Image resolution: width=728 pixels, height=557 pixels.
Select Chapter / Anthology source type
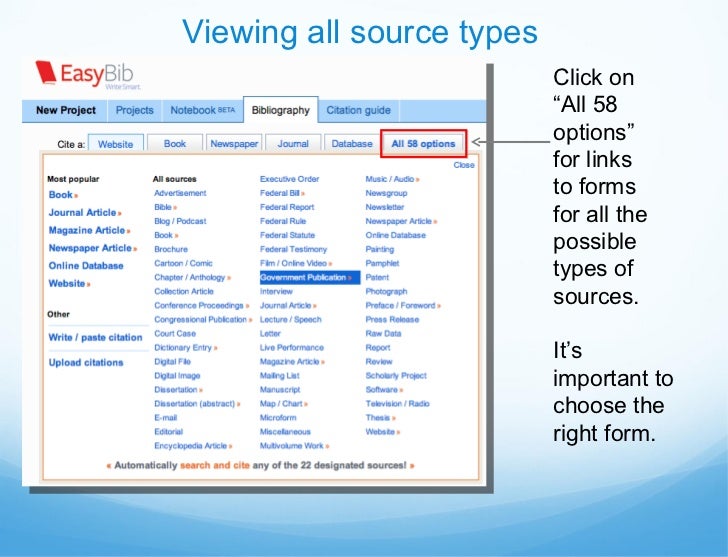coord(192,277)
